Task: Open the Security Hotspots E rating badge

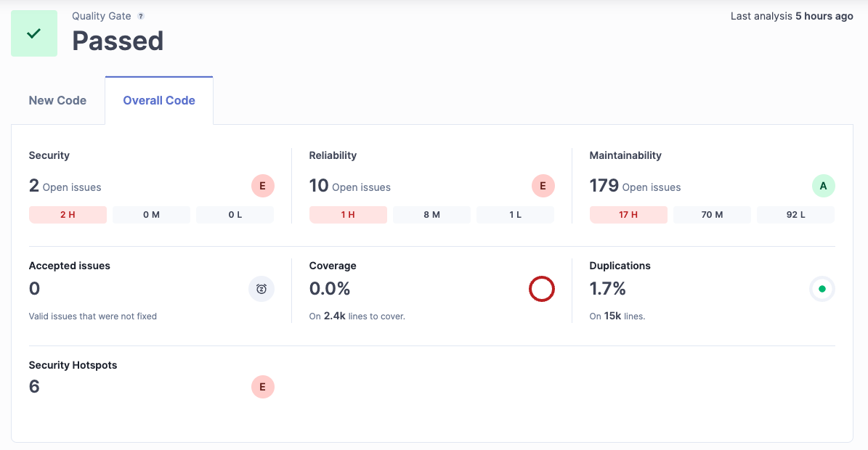Action: click(x=263, y=386)
